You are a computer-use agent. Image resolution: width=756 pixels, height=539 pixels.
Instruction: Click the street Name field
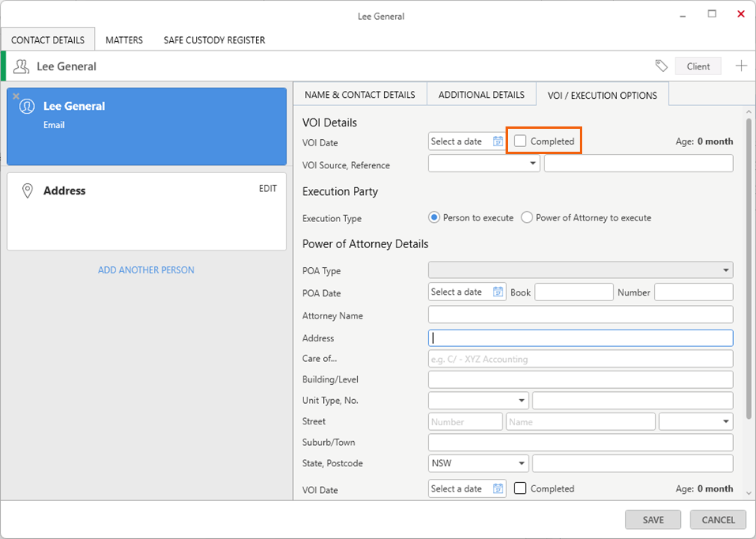tap(581, 421)
